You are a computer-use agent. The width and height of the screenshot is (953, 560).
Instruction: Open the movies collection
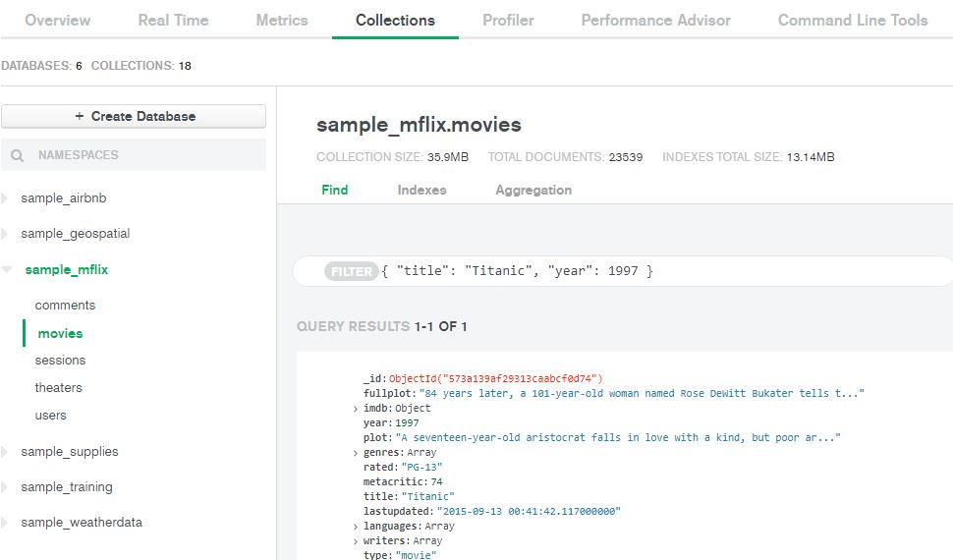click(x=60, y=333)
